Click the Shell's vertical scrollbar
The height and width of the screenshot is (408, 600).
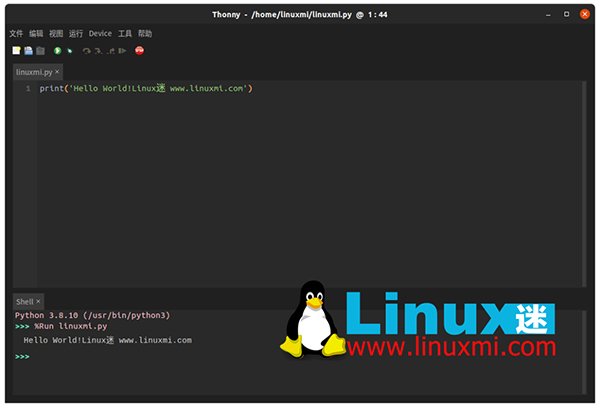(584, 352)
